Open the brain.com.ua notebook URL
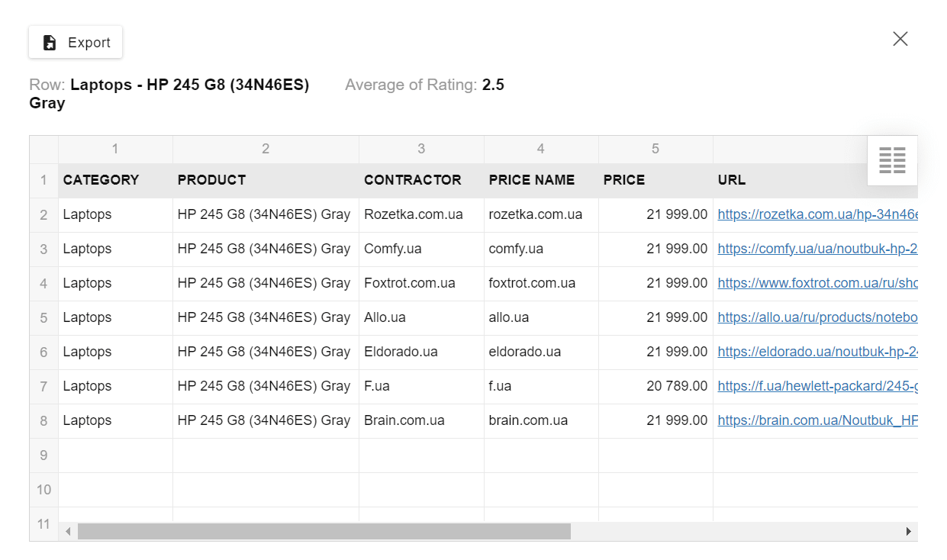The image size is (947, 560). click(x=817, y=420)
